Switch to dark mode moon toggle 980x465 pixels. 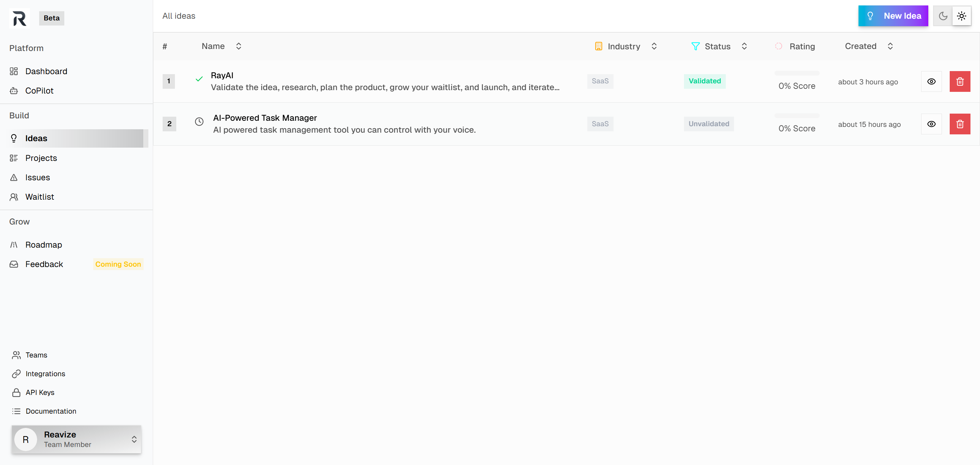[x=943, y=16]
